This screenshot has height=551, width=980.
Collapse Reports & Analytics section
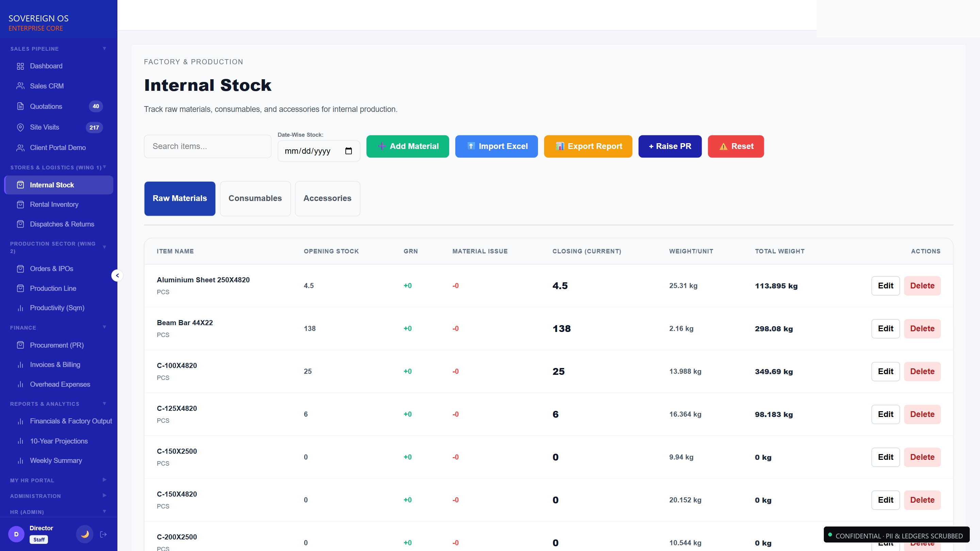[x=104, y=403]
